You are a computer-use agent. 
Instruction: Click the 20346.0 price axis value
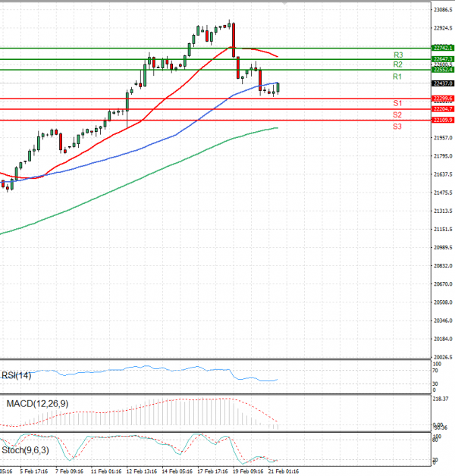pyautogui.click(x=443, y=321)
